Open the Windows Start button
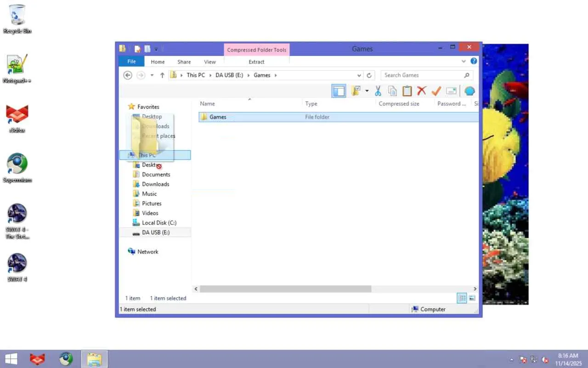The width and height of the screenshot is (588, 368). coord(11,359)
